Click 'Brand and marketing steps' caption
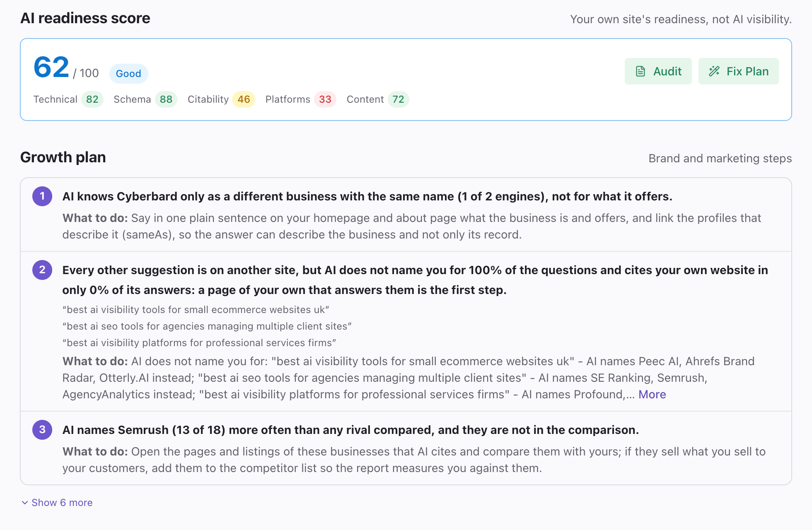The width and height of the screenshot is (812, 530). click(x=720, y=158)
